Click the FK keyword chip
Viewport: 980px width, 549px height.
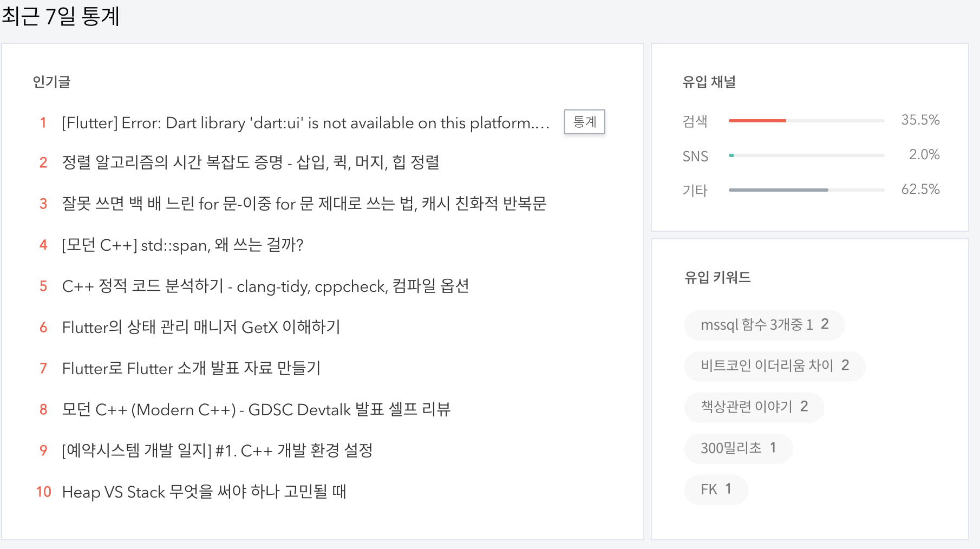click(x=716, y=489)
